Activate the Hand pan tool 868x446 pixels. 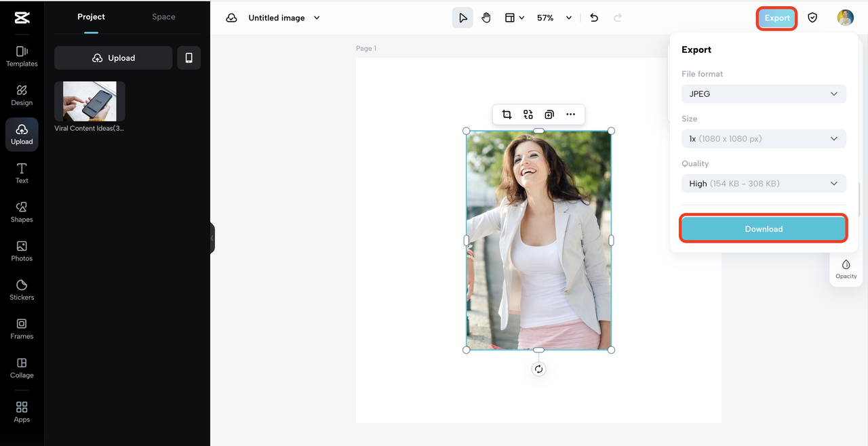(x=486, y=18)
